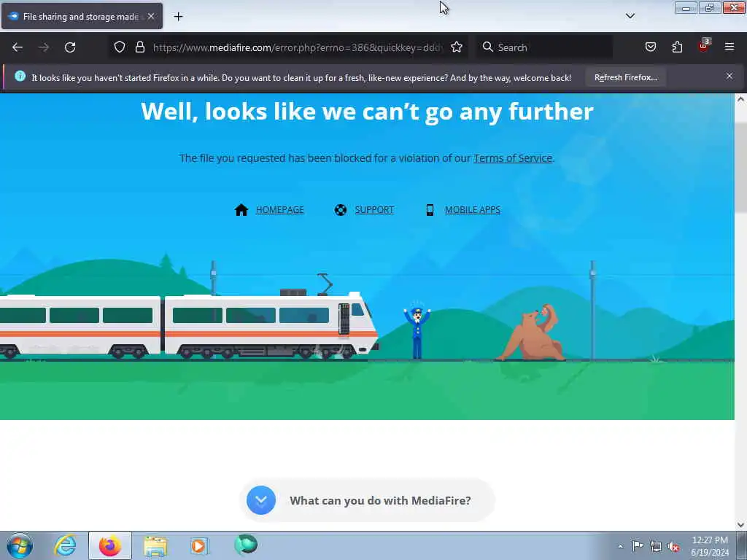Open the Extensions puzzle icon
The height and width of the screenshot is (560, 747).
pyautogui.click(x=677, y=47)
